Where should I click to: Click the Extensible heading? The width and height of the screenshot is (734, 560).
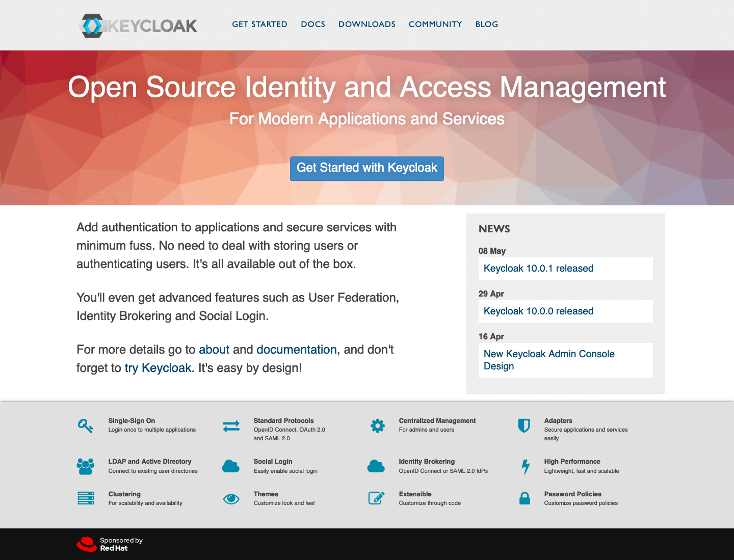pos(415,494)
